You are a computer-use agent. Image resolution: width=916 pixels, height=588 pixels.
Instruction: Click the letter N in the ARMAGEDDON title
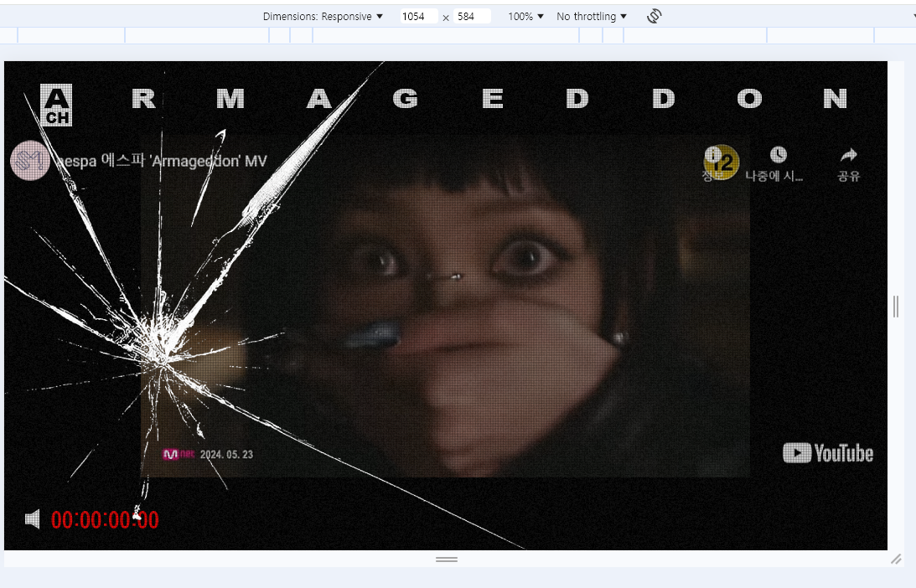(835, 99)
